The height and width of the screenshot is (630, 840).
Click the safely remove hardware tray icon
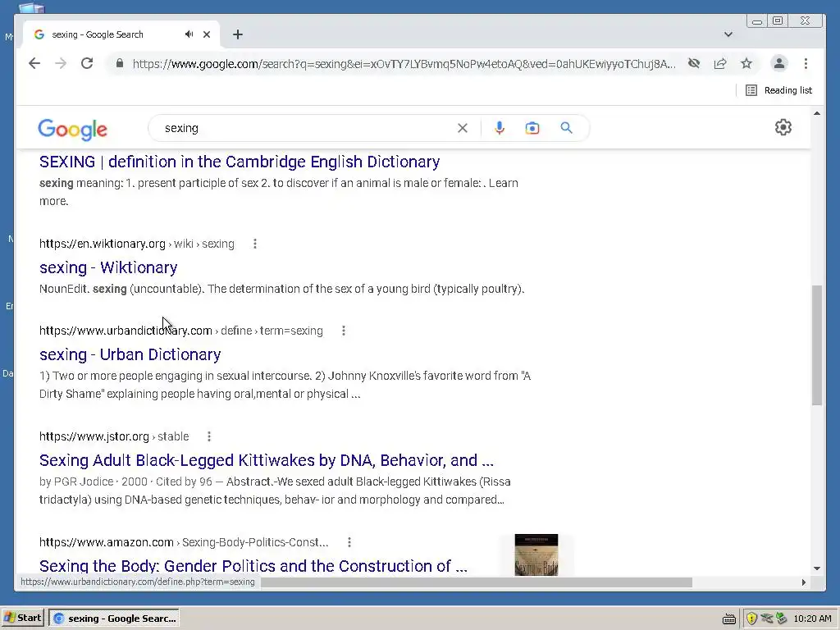781,619
